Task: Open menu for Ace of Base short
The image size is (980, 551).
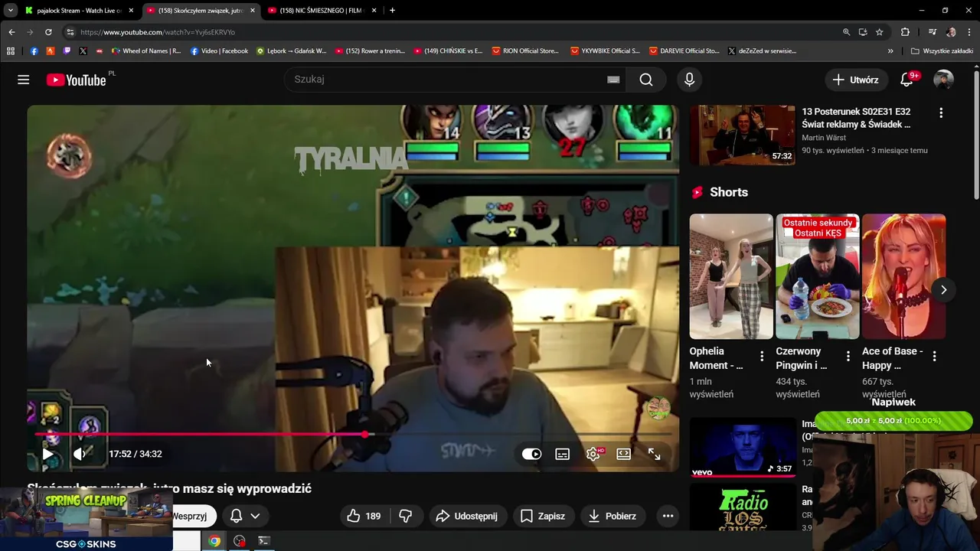Action: coord(934,356)
